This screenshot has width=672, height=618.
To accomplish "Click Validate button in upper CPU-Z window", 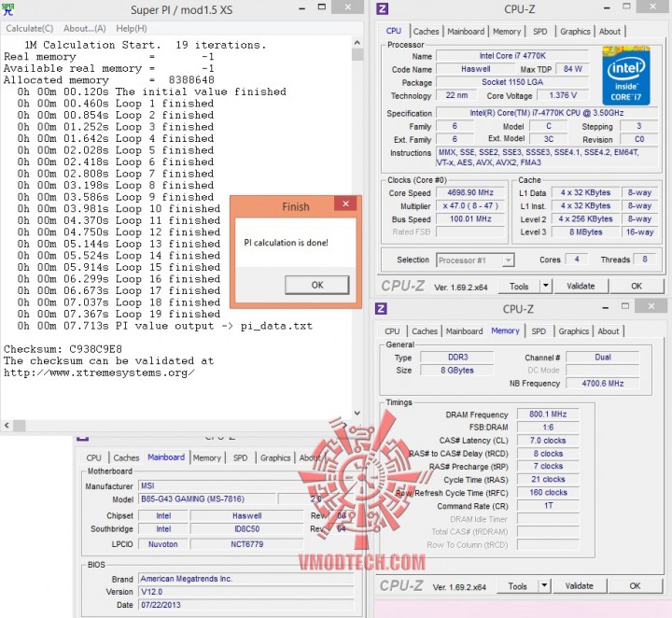I will point(581,287).
